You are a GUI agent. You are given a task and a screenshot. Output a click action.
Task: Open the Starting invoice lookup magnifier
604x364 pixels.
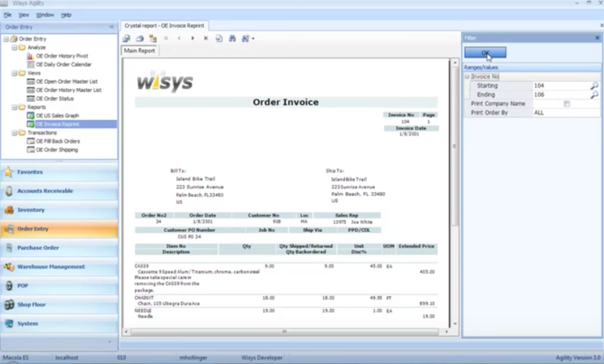click(x=594, y=85)
